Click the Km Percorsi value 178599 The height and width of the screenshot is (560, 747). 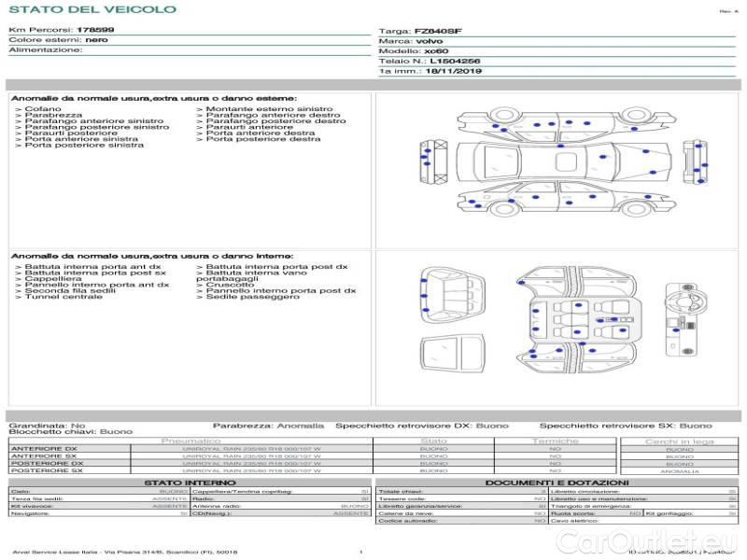point(95,30)
